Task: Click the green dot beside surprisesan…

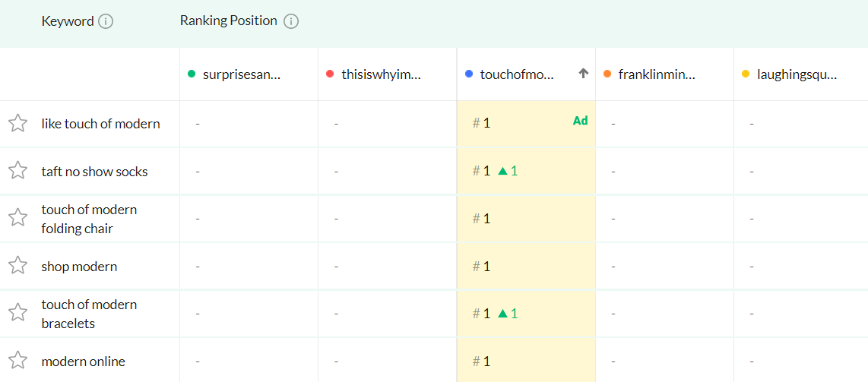Action: point(192,74)
